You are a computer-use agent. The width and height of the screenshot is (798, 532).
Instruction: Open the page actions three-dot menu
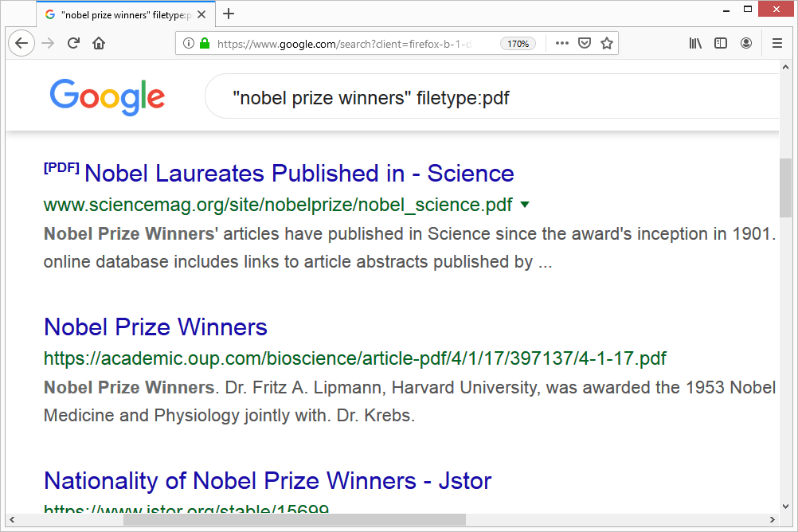[561, 44]
